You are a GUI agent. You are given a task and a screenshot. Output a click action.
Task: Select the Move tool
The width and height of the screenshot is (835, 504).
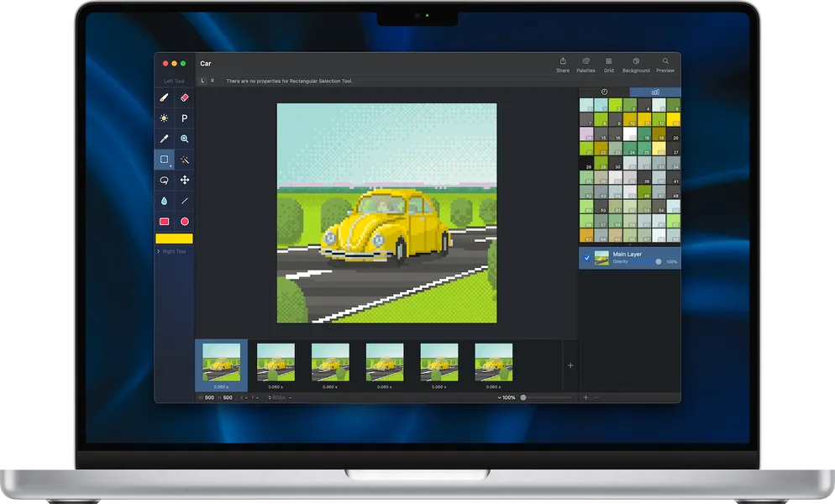(x=185, y=181)
